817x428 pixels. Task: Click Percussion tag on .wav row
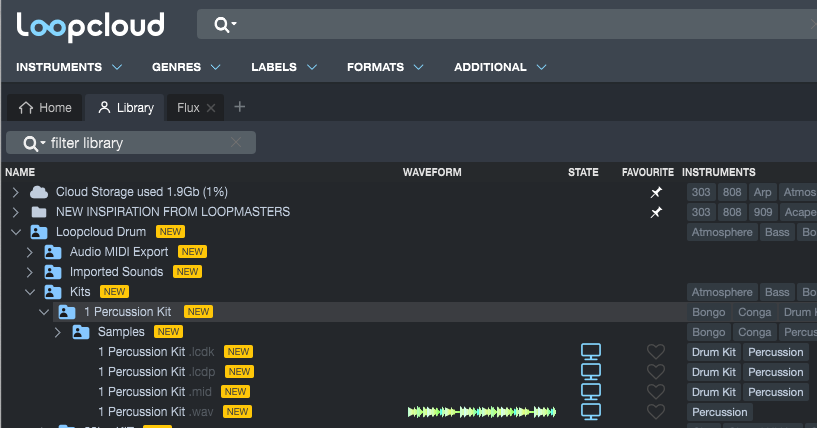[x=720, y=412]
